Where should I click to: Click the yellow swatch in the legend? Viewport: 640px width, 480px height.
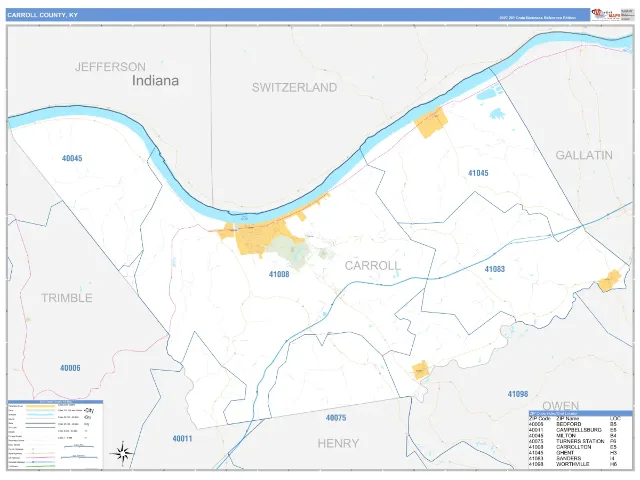(40, 406)
